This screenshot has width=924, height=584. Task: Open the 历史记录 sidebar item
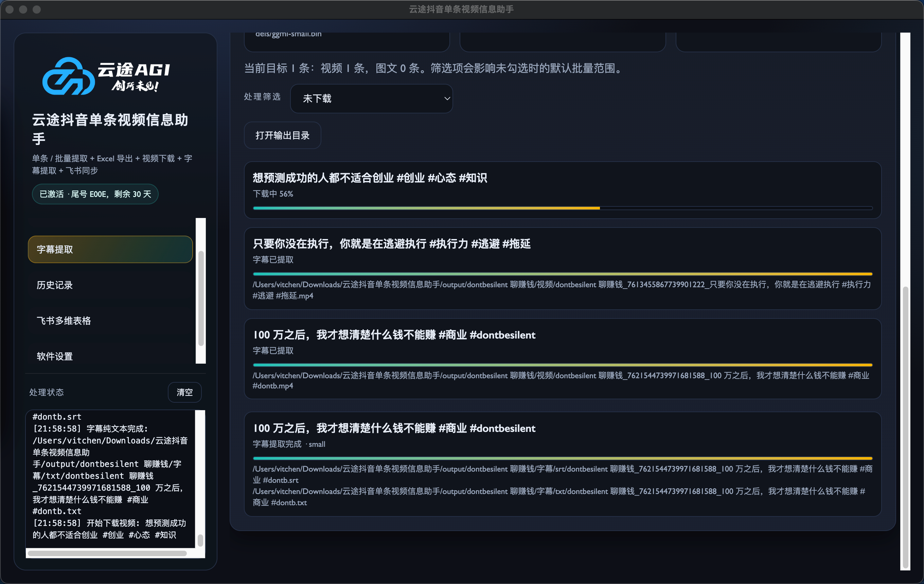tap(55, 285)
